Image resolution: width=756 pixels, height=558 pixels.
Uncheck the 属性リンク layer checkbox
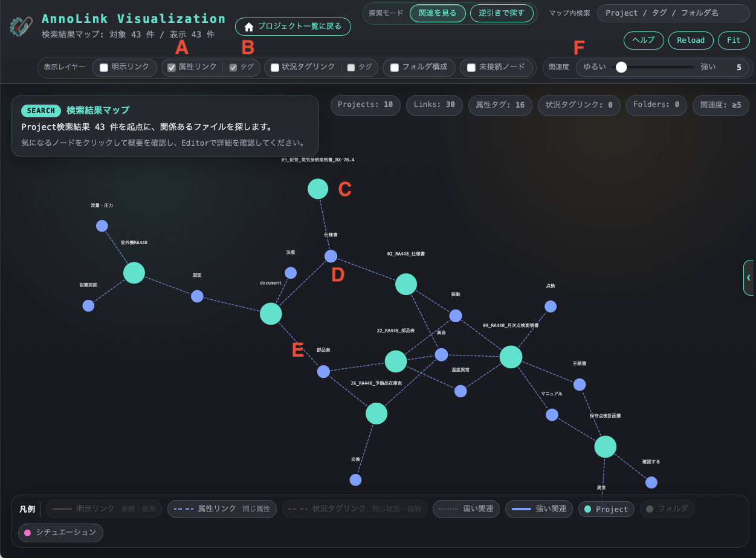172,67
